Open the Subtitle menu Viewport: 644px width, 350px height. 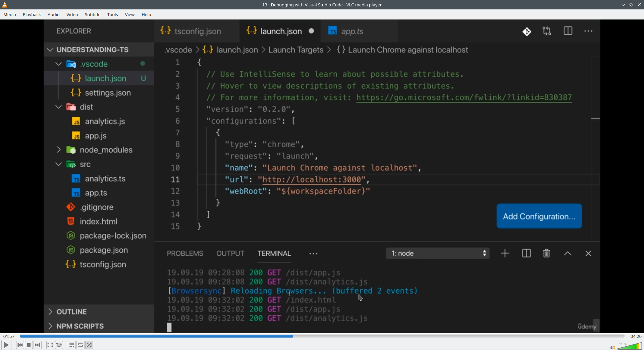[x=93, y=15]
